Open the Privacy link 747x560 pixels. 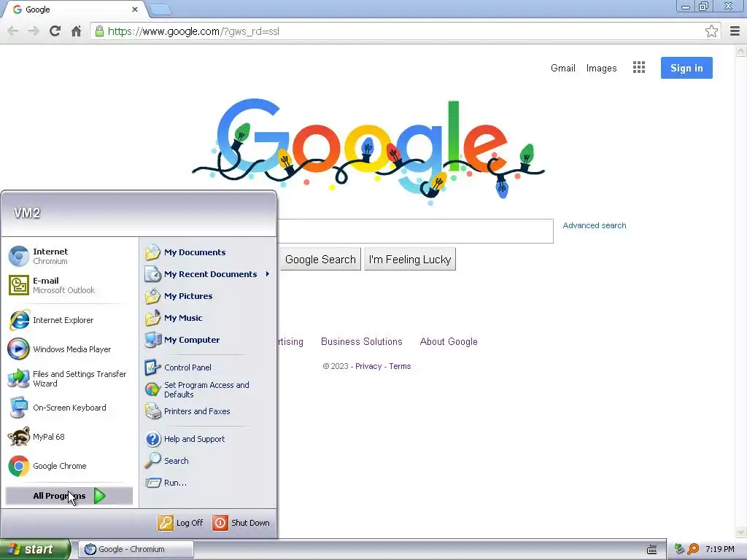pos(368,366)
